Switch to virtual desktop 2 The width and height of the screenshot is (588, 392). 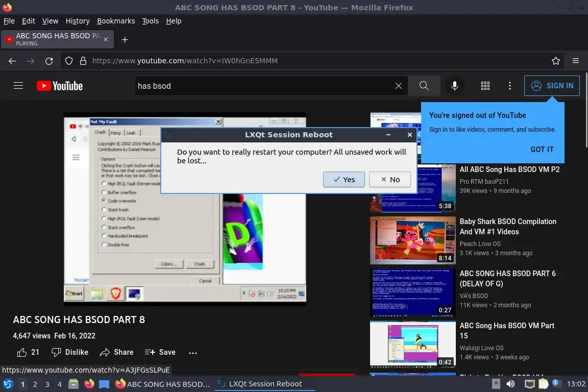coord(35,384)
